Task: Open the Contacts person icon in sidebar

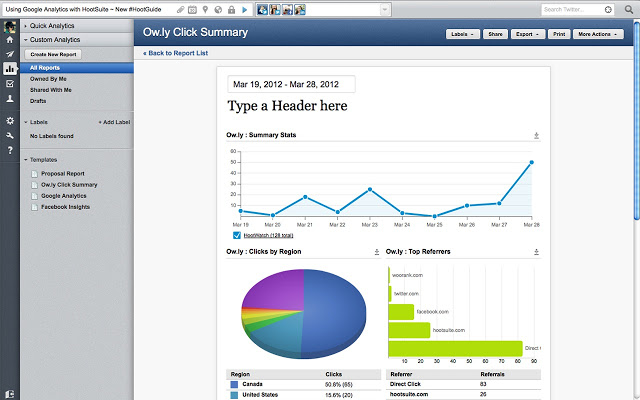Action: click(10, 99)
